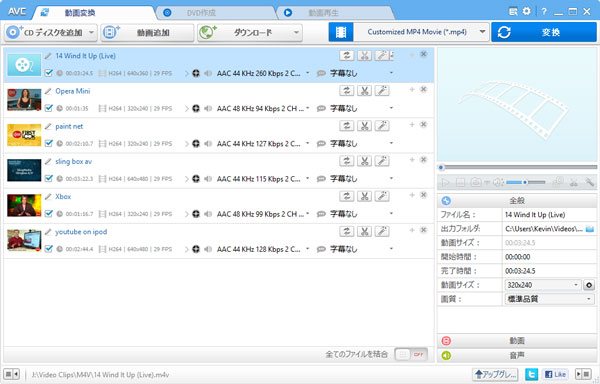Screen dimensions: 600x384
Task: Open subtitle dropdown for sling box av
Action: 391,178
